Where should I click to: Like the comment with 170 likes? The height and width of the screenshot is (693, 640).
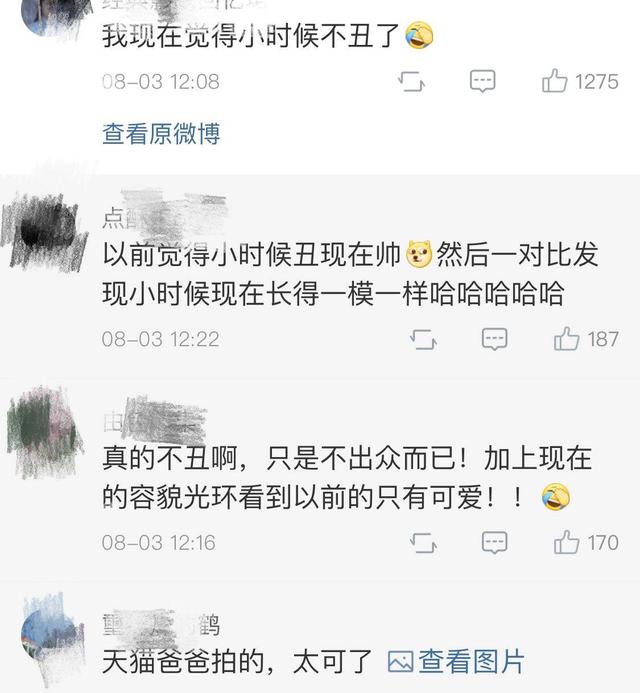tap(586, 542)
